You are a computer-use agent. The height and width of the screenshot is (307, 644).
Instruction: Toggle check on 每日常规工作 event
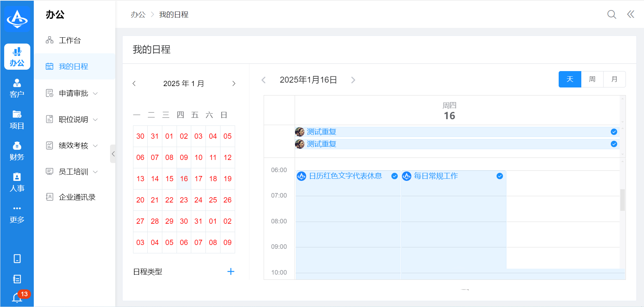(500, 176)
